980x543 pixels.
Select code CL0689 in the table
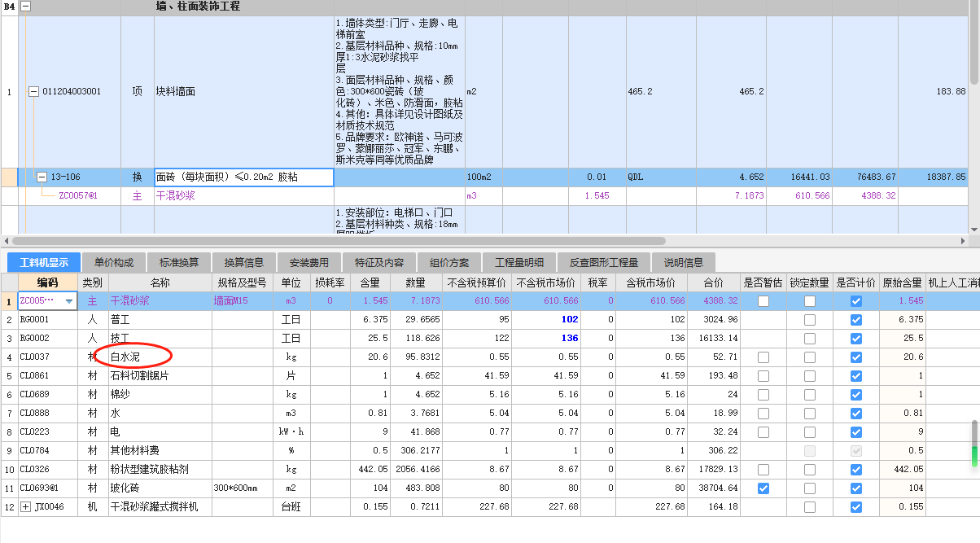point(47,395)
